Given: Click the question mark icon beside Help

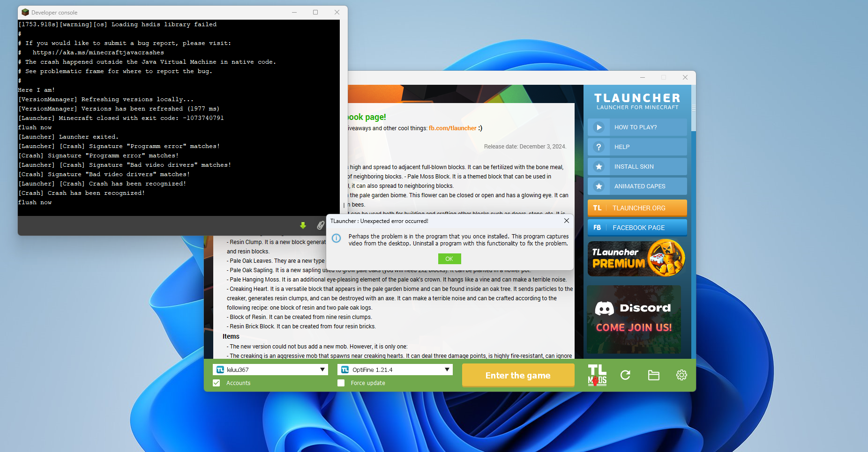Looking at the screenshot, I should tap(599, 147).
